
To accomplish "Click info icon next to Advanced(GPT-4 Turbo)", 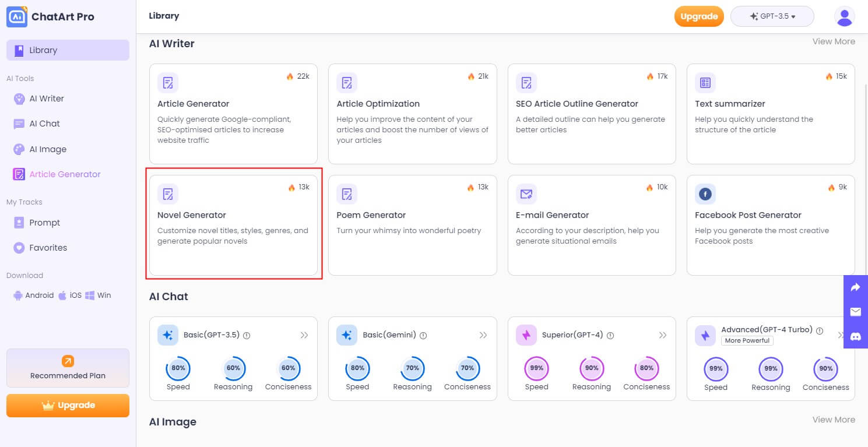I will pyautogui.click(x=820, y=330).
